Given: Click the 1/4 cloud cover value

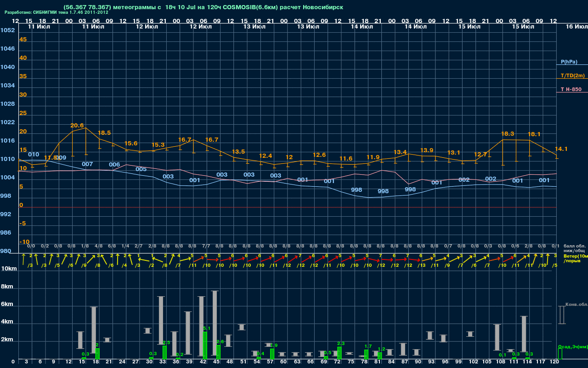Looking at the screenshot, I should (125, 247).
